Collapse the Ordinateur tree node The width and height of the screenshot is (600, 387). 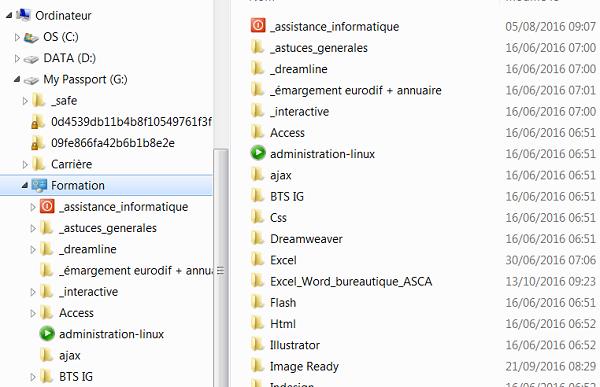point(9,15)
